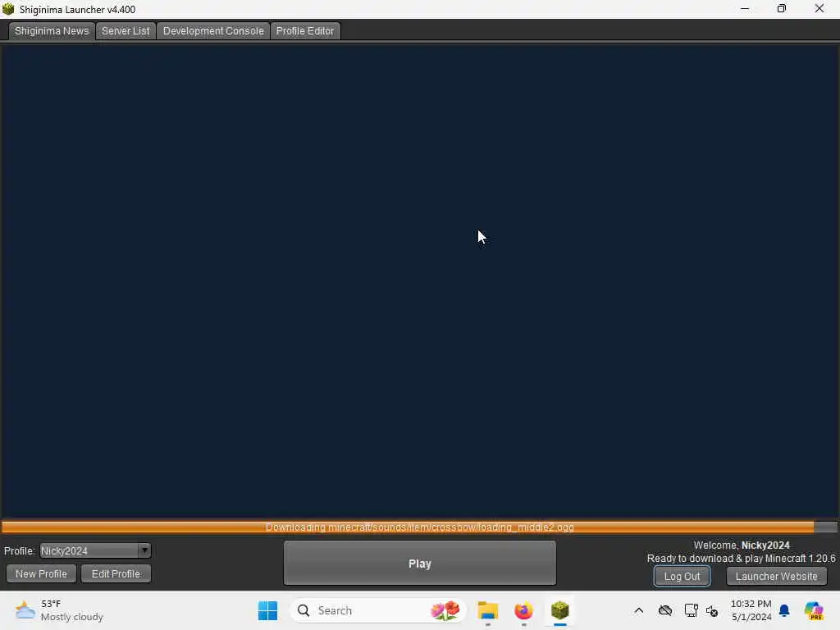Screen dimensions: 840x630
Task: Click the New Profile button
Action: click(41, 573)
